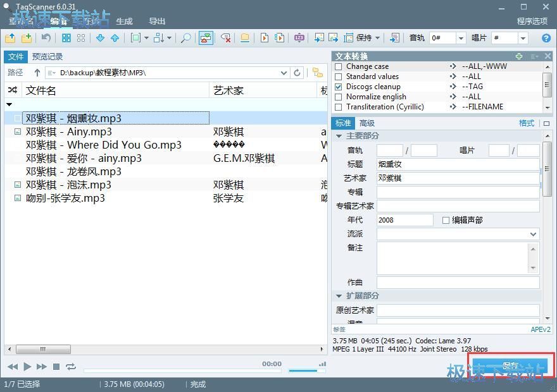Click the remove tags icon with red X
This screenshot has width=557, height=392.
[225, 38]
